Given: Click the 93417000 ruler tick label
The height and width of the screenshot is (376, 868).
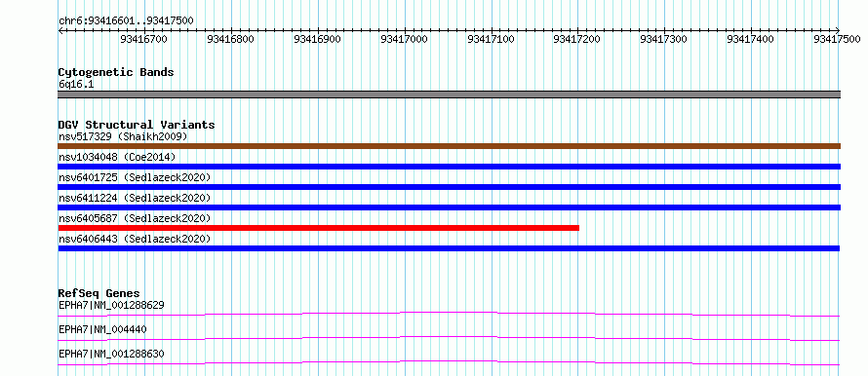Looking at the screenshot, I should click(x=404, y=39).
